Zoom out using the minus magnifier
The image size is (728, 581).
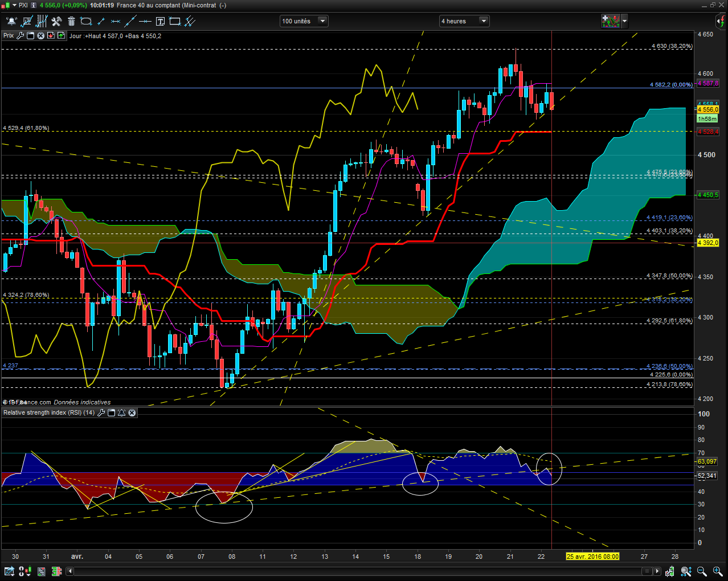[x=702, y=571]
